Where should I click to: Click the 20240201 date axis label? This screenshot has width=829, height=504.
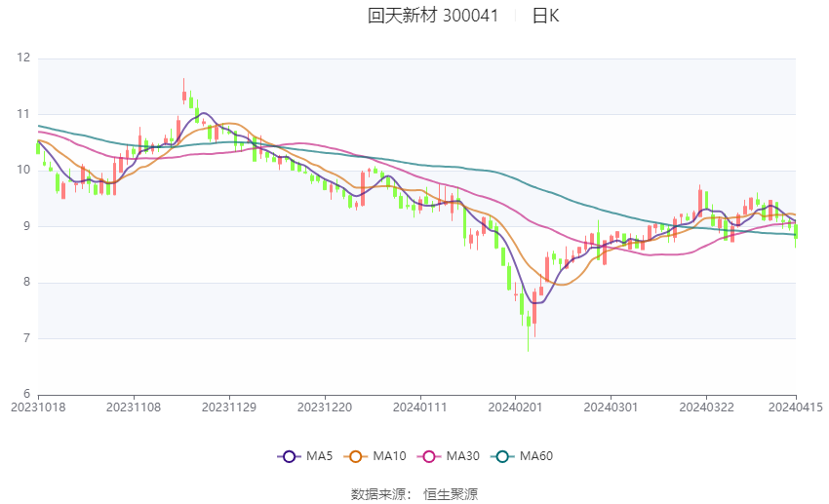pyautogui.click(x=515, y=407)
